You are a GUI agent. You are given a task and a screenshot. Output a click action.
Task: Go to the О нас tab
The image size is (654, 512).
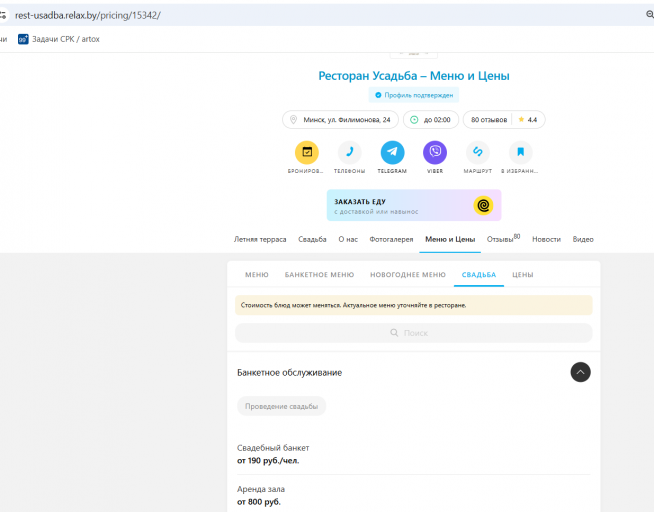[x=348, y=239]
